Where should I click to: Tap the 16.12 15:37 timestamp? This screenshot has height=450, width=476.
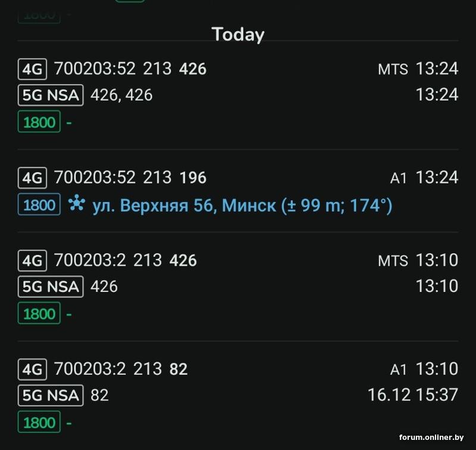[x=413, y=395]
